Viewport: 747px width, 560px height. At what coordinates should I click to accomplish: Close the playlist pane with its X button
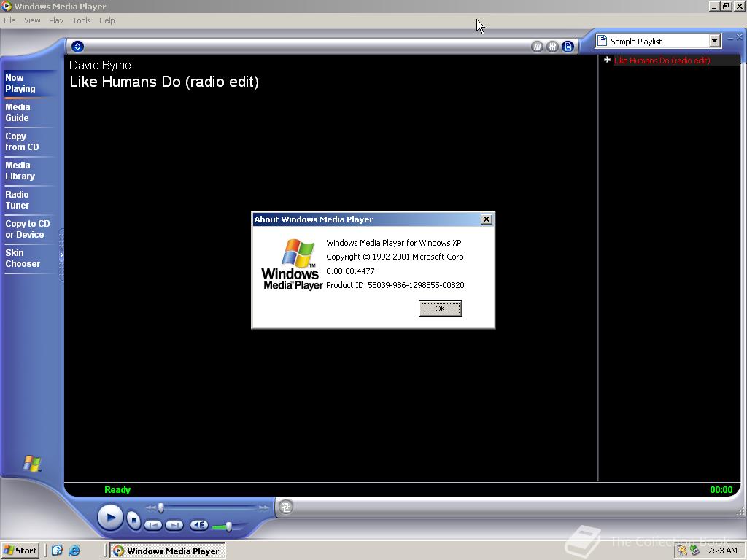(x=740, y=36)
